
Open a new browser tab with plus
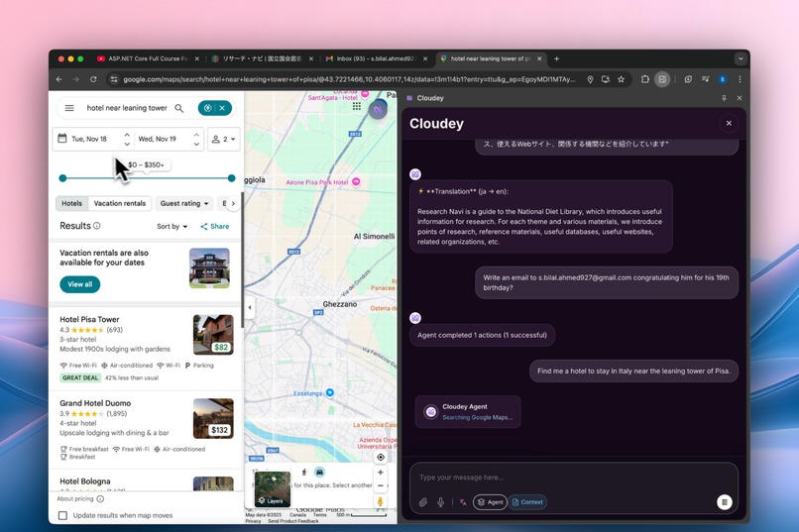556,58
